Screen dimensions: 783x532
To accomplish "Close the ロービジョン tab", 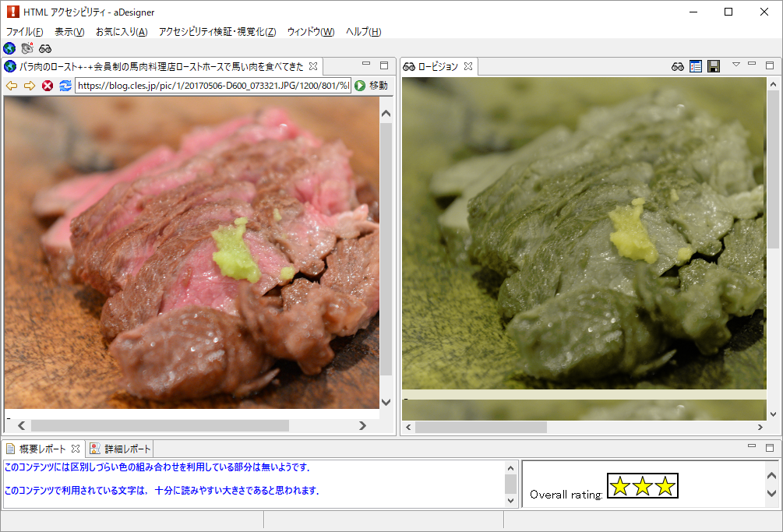I will click(469, 66).
